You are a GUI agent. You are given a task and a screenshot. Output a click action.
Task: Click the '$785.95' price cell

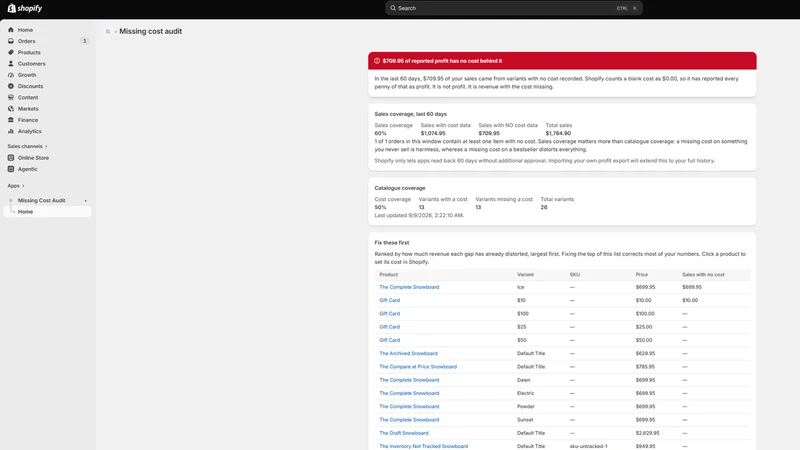[x=645, y=367]
